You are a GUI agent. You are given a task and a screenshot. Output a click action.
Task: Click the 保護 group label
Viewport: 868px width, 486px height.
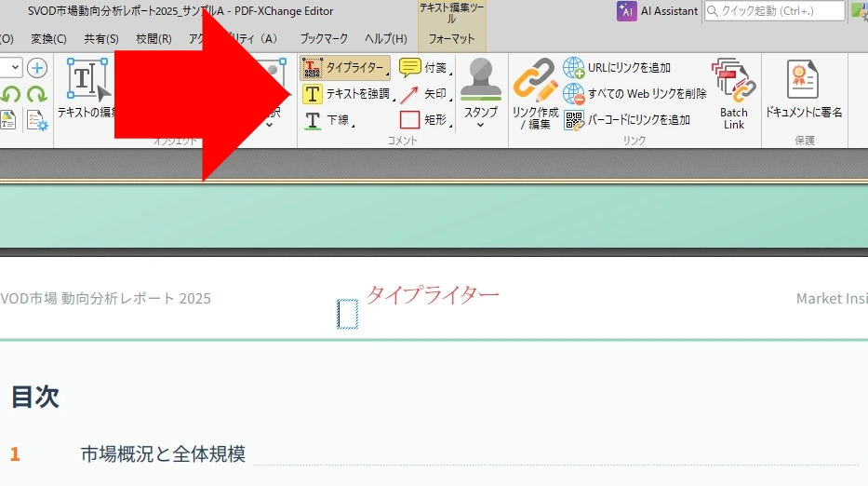click(x=805, y=141)
